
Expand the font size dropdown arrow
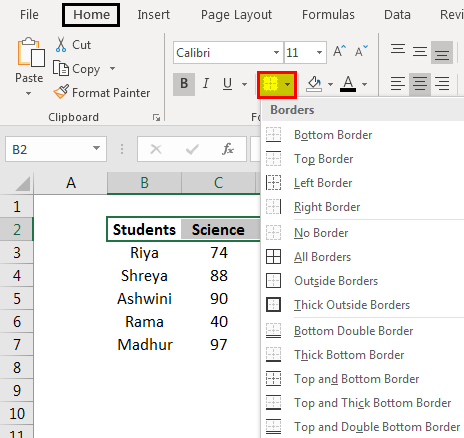[319, 52]
